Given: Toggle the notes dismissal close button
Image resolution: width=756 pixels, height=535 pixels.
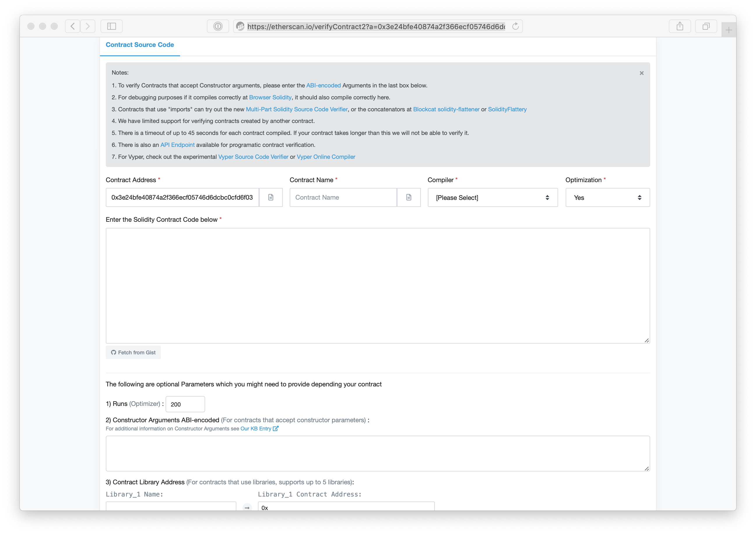Looking at the screenshot, I should click(641, 73).
